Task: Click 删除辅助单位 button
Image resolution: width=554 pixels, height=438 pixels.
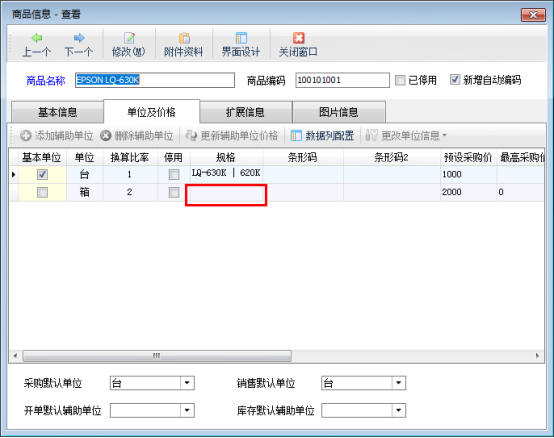Action: coord(137,136)
